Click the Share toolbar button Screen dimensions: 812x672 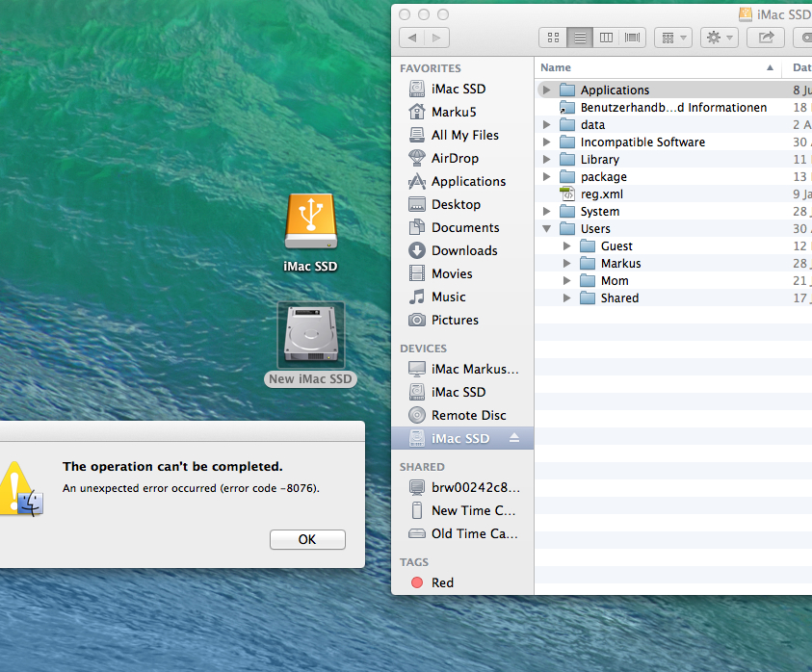click(x=766, y=38)
